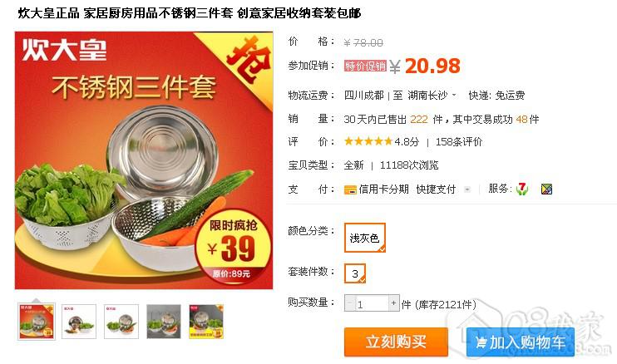Select the second product thumbnail

coord(79,321)
